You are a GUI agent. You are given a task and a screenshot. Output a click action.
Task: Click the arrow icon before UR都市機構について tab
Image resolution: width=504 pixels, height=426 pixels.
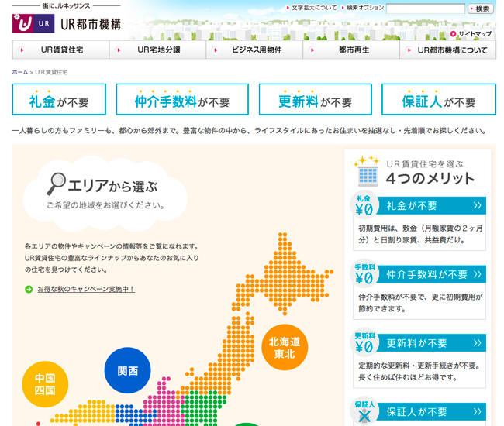409,50
